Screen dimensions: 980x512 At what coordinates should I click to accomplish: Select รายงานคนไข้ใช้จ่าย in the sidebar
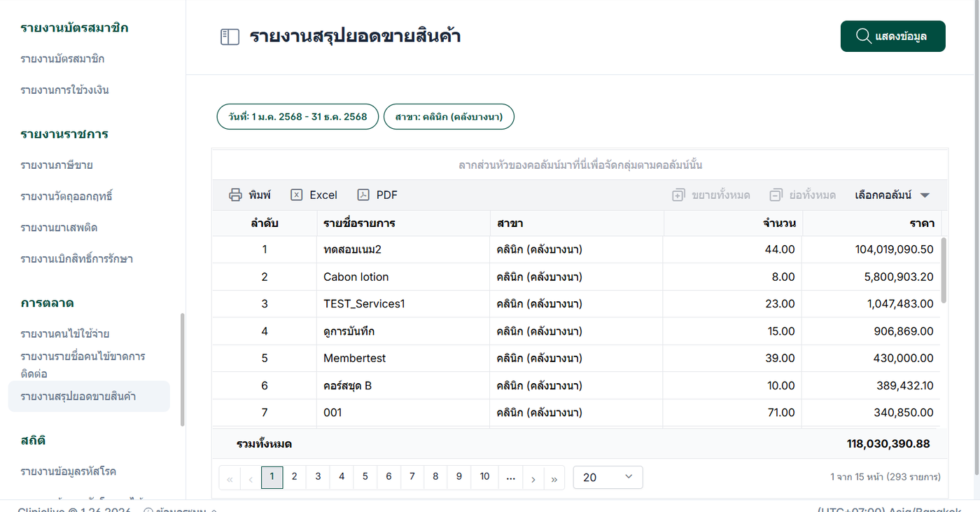[x=65, y=333]
